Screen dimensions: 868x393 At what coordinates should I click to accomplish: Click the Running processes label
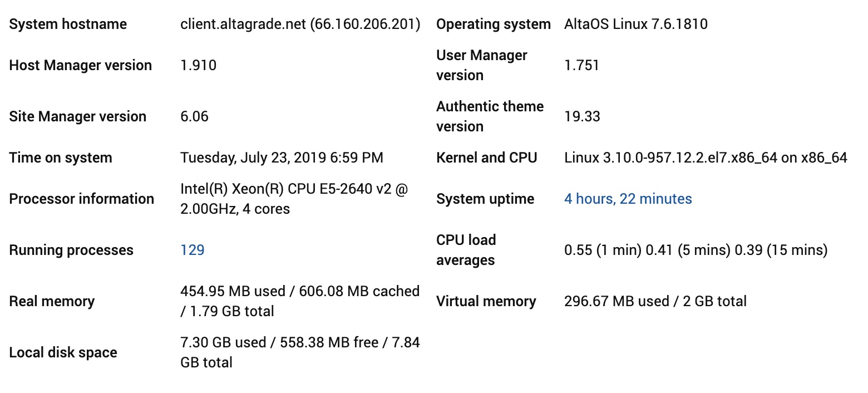[71, 250]
